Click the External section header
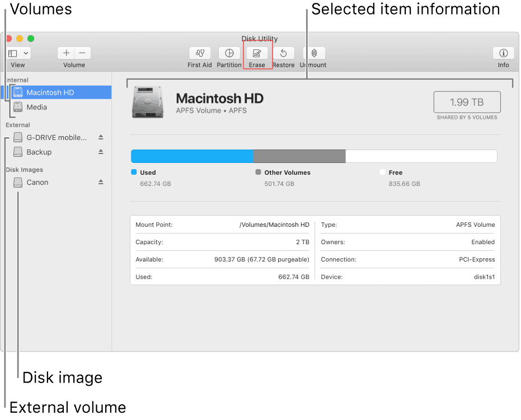The height and width of the screenshot is (420, 521). 17,125
